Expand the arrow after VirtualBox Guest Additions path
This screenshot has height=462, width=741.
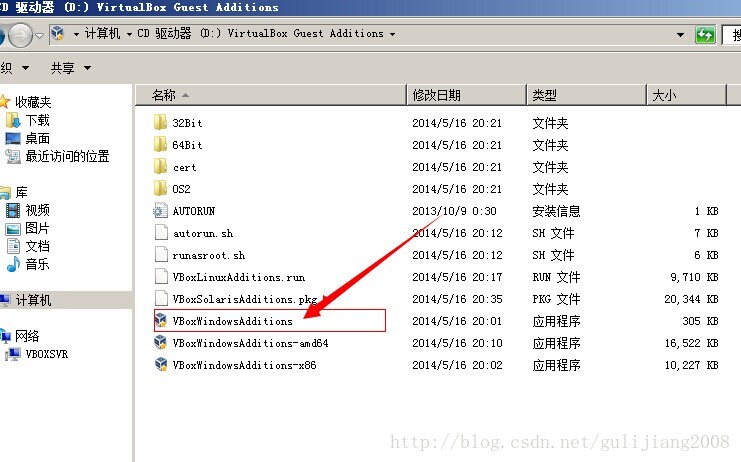click(392, 34)
